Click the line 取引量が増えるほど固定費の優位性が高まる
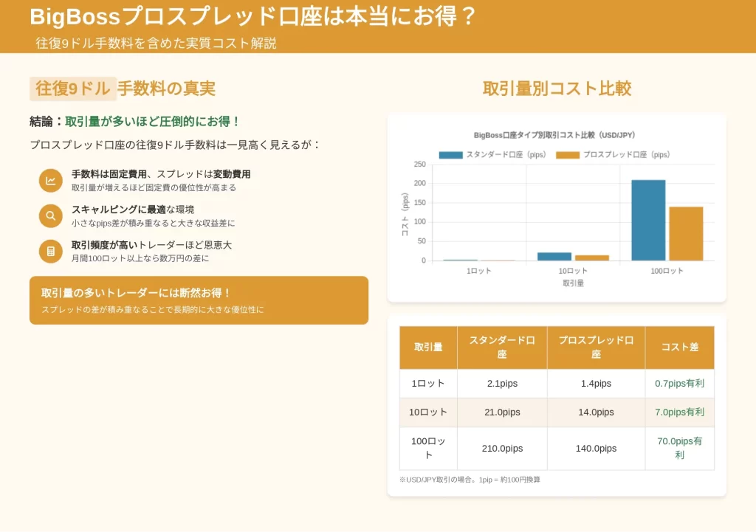The image size is (756, 532). click(154, 187)
